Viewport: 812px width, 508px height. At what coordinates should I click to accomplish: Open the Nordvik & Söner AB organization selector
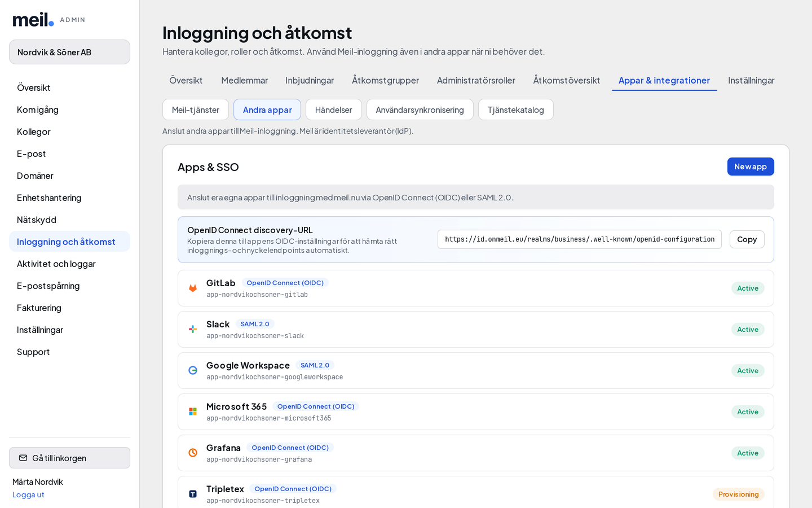click(69, 52)
